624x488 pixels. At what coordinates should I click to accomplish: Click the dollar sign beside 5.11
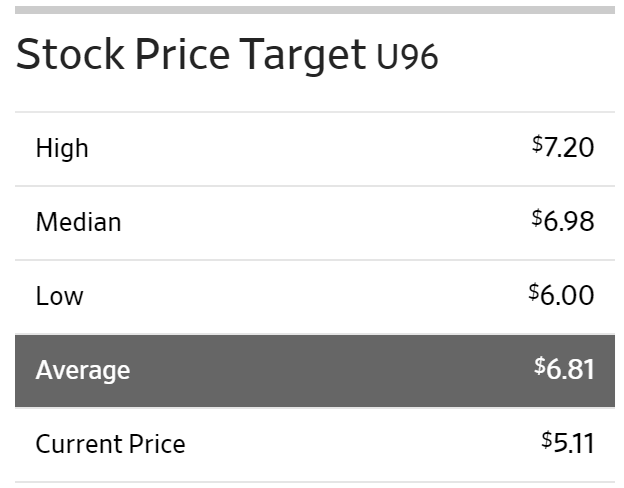(547, 439)
